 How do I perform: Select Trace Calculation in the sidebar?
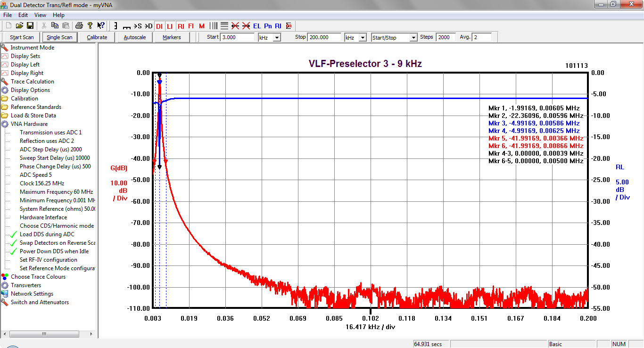(33, 82)
